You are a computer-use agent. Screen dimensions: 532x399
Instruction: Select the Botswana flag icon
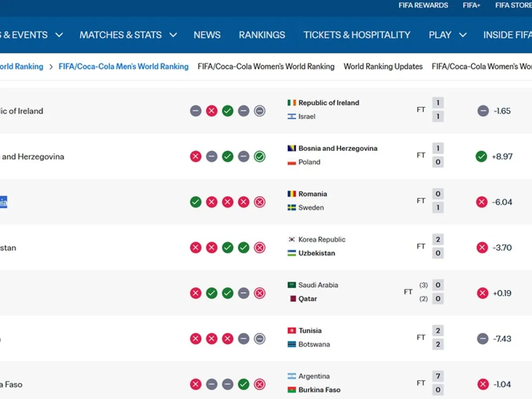tap(291, 344)
